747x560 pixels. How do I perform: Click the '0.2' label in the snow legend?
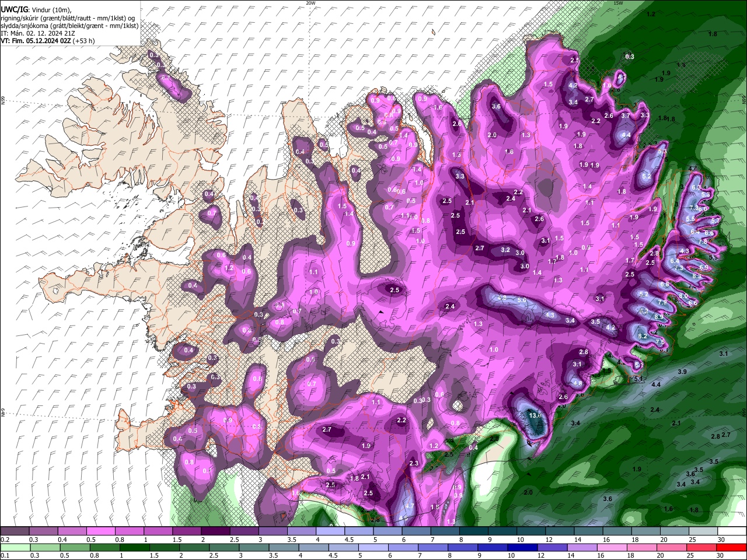coord(4,540)
